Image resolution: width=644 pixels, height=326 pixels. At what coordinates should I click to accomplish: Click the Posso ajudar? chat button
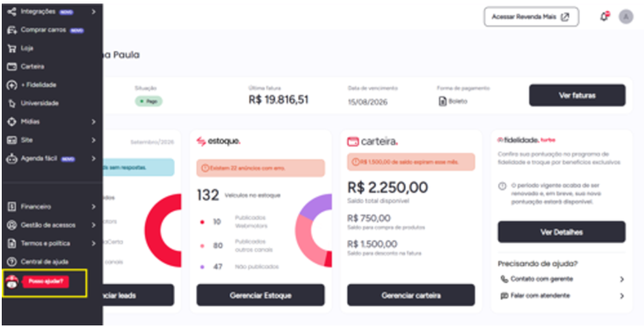click(46, 281)
